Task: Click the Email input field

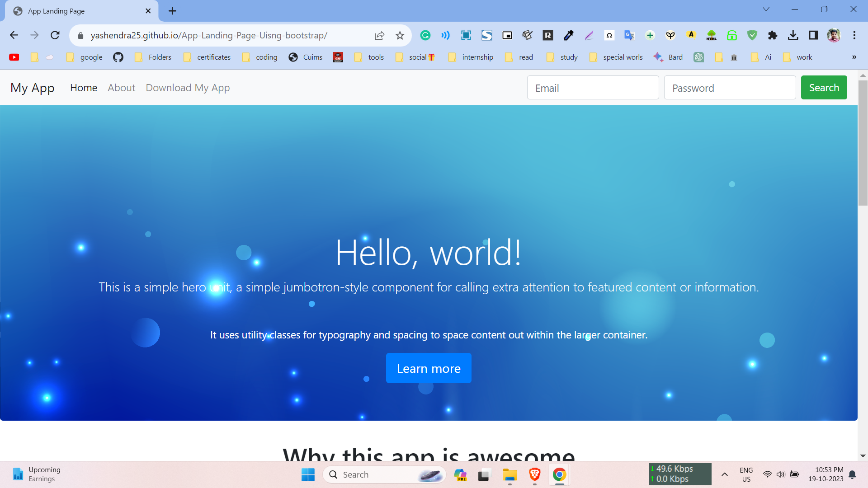Action: [x=593, y=88]
